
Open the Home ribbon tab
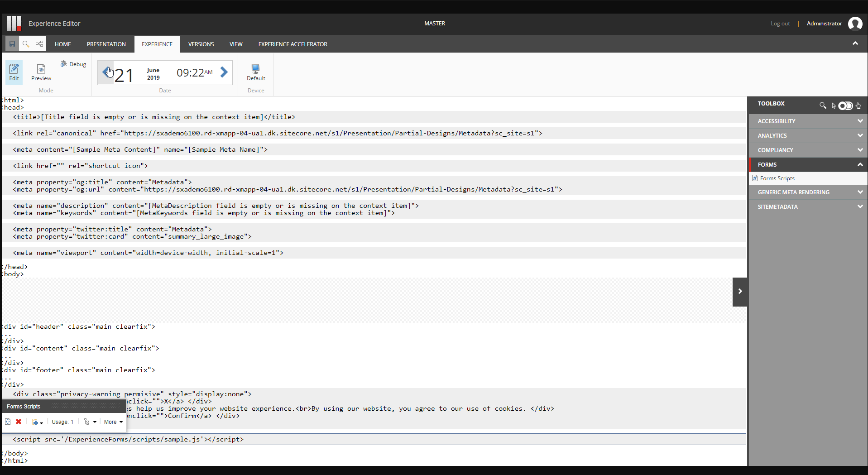[x=63, y=44]
